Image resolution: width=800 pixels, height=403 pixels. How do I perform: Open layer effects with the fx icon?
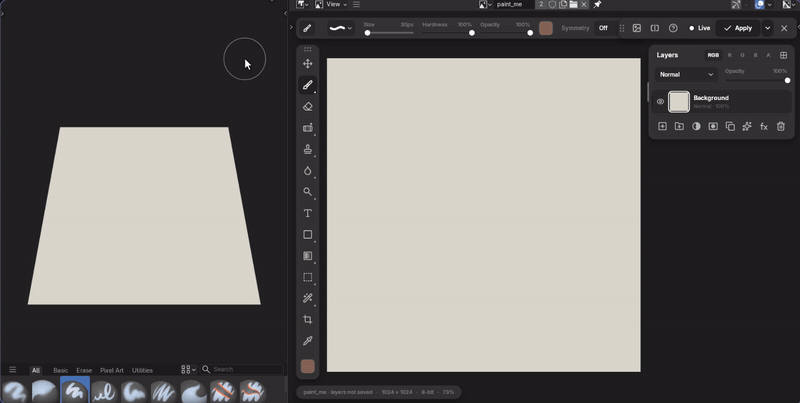click(x=764, y=127)
